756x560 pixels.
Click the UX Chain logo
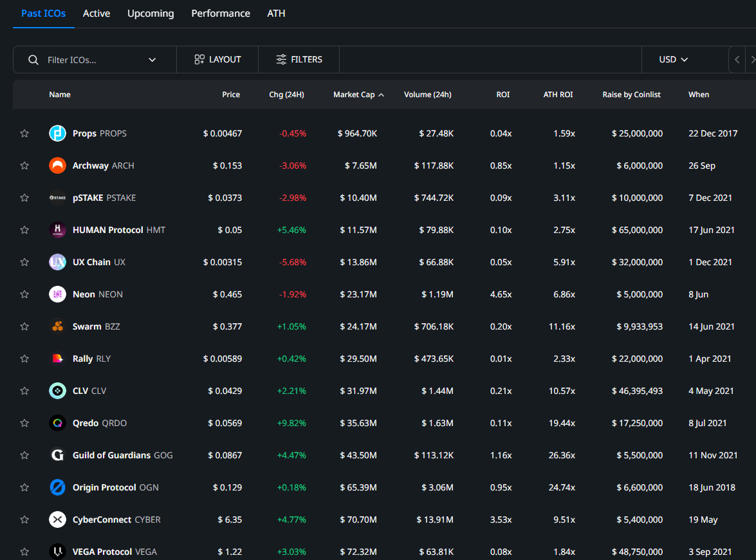tap(57, 262)
